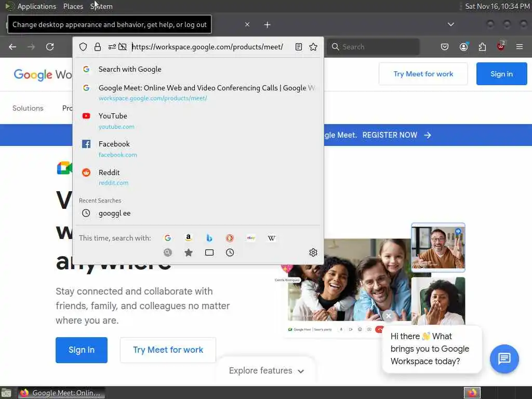Click the address bar URL field
Screen dimensions: 532x399
(207, 47)
